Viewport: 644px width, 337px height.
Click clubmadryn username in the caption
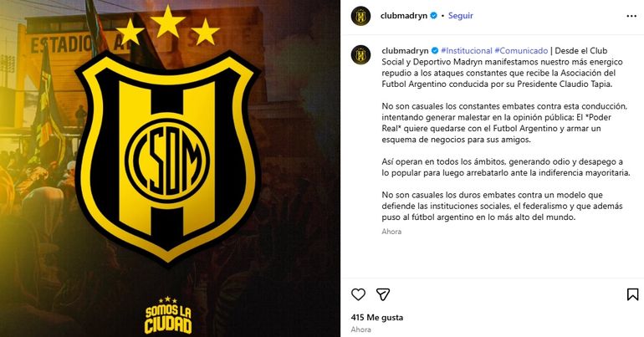pyautogui.click(x=405, y=50)
